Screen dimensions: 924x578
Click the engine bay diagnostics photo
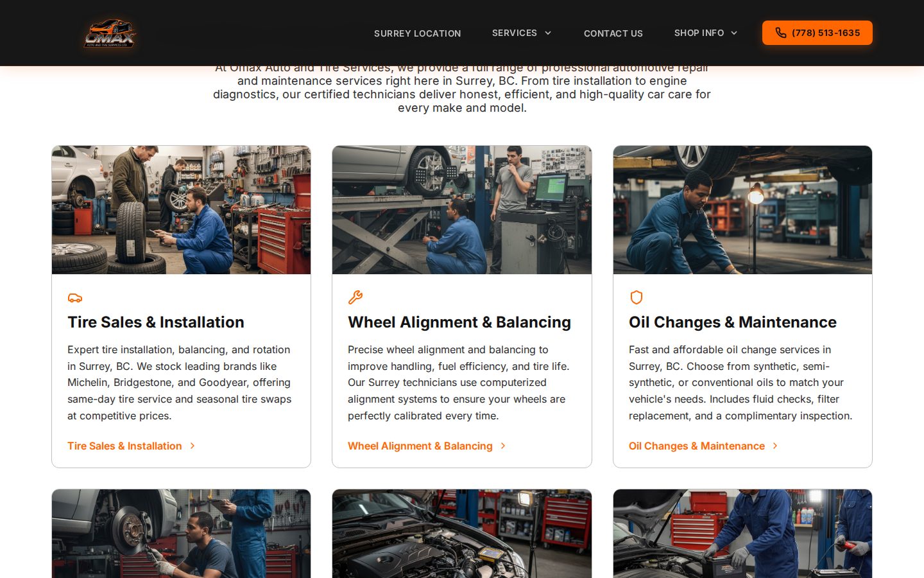coord(462,534)
